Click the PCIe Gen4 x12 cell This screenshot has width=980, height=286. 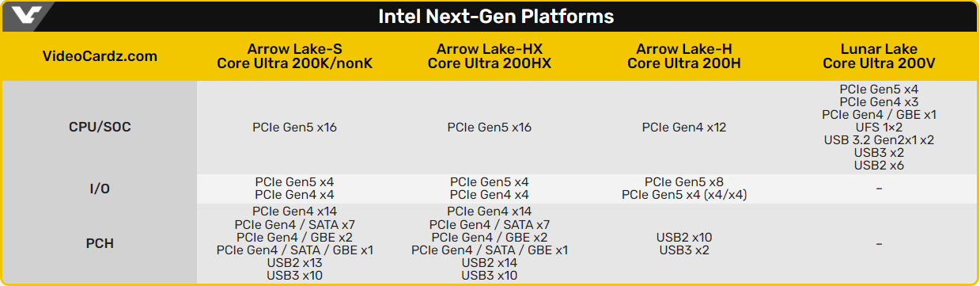tap(684, 128)
